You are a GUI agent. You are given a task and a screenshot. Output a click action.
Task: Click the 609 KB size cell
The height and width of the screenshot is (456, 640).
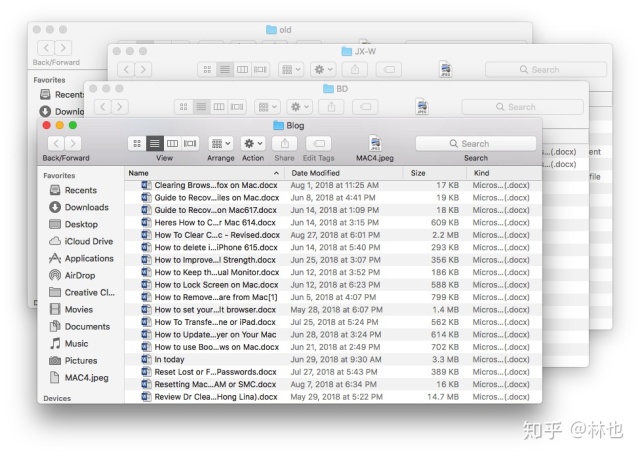point(445,222)
